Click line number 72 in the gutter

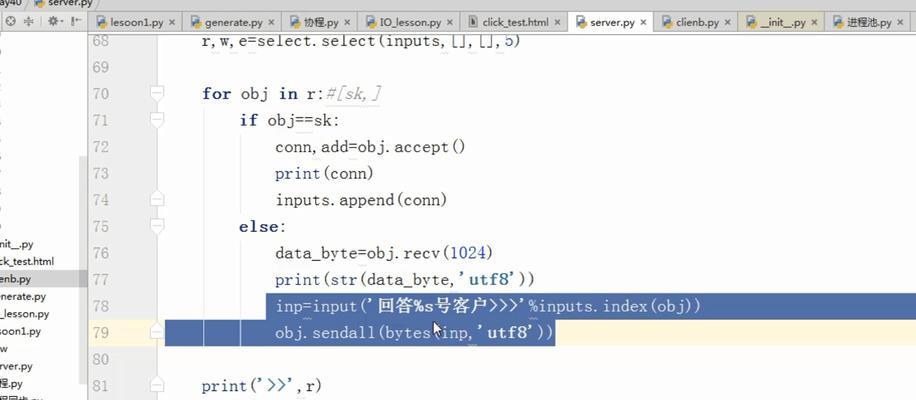[x=100, y=147]
